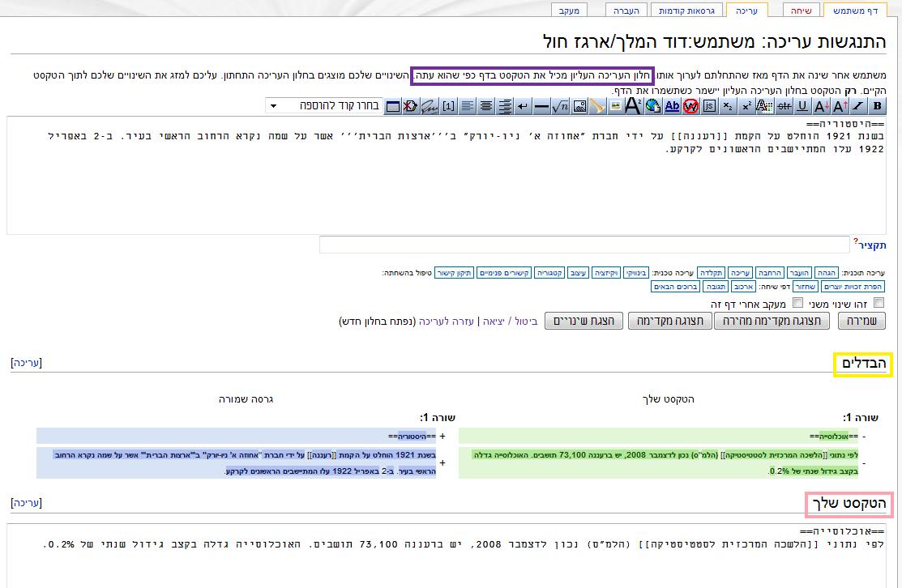902x588 pixels.
Task: Click the strikethrough text icon
Action: tap(784, 106)
